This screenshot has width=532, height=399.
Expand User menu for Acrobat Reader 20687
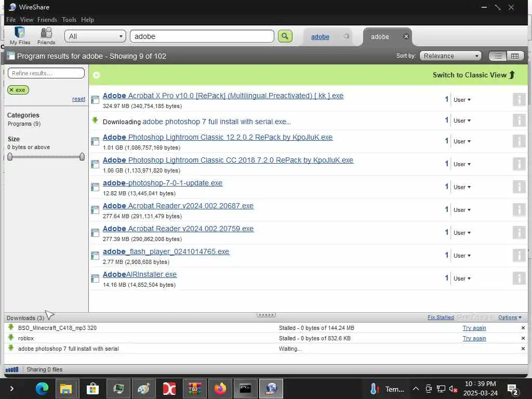[462, 210]
